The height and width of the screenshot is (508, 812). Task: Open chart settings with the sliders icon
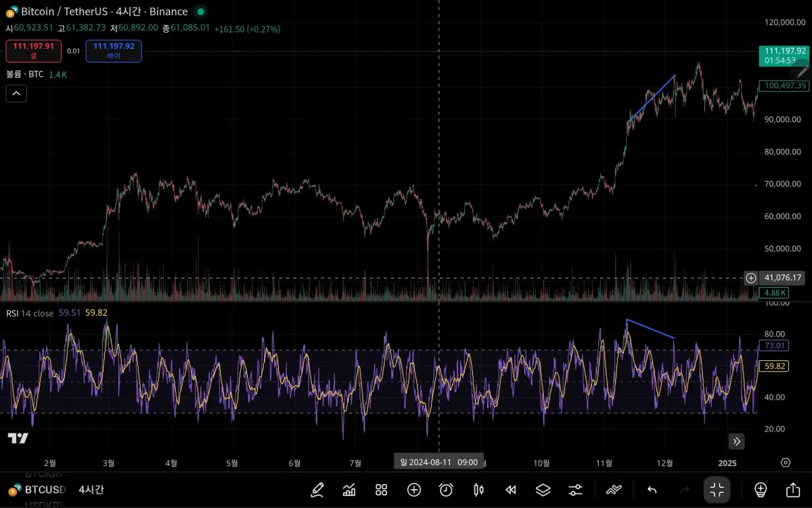click(x=574, y=490)
